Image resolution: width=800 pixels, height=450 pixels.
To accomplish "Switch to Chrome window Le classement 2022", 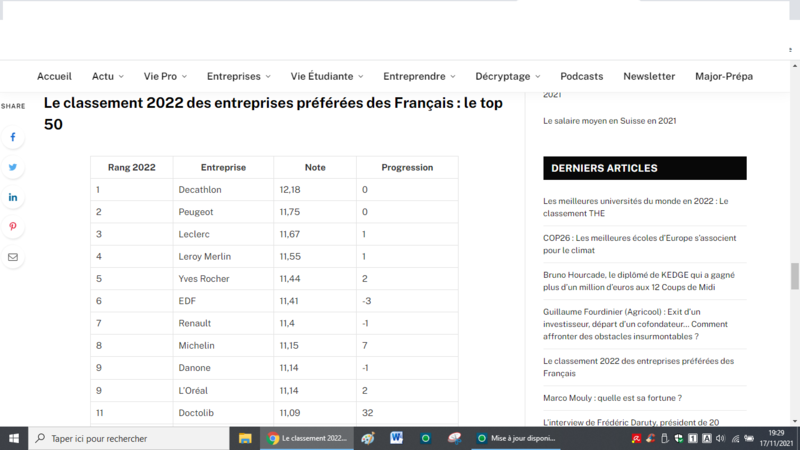I will [307, 438].
